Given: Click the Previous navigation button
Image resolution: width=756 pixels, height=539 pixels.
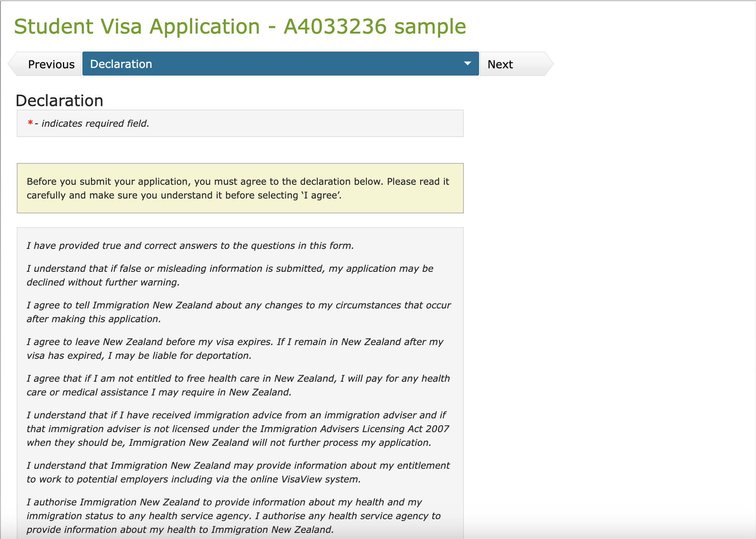Looking at the screenshot, I should pos(51,64).
